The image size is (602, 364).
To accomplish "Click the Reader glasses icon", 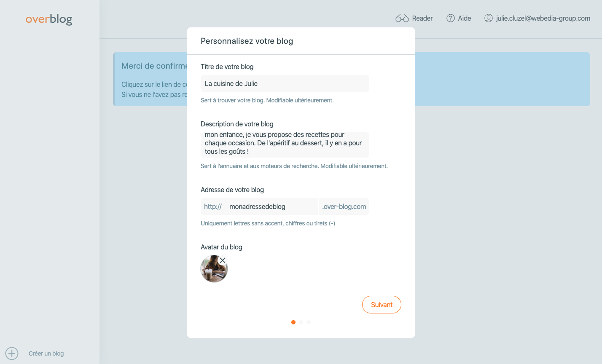I will tap(402, 18).
